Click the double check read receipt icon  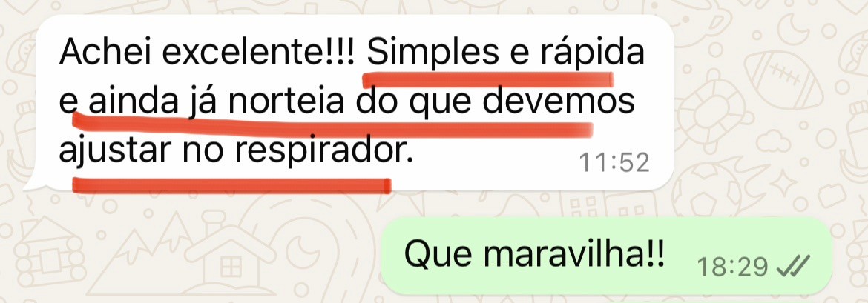click(793, 267)
